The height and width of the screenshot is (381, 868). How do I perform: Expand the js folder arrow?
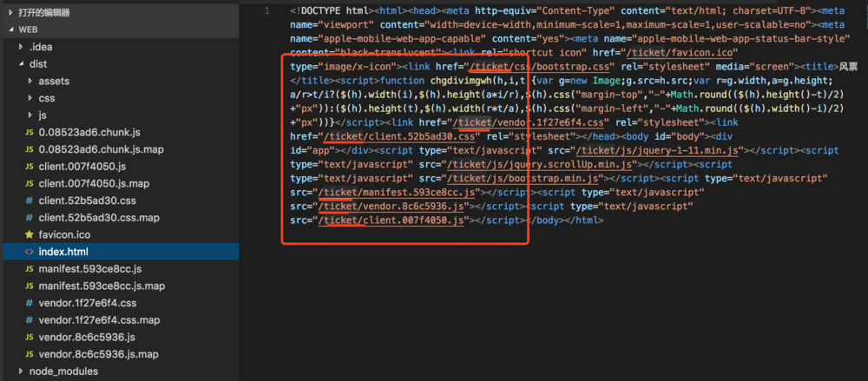click(x=30, y=115)
